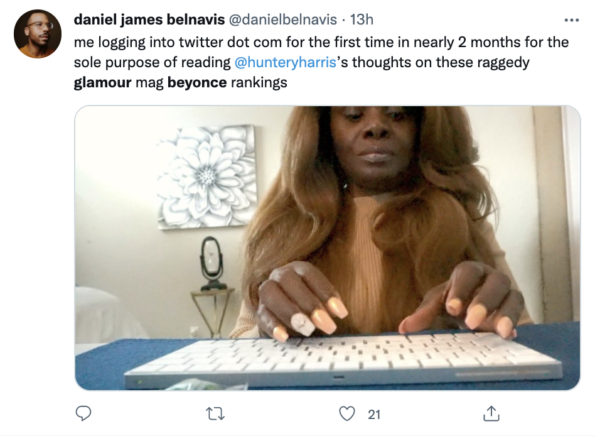Click the like count 21

click(x=374, y=414)
